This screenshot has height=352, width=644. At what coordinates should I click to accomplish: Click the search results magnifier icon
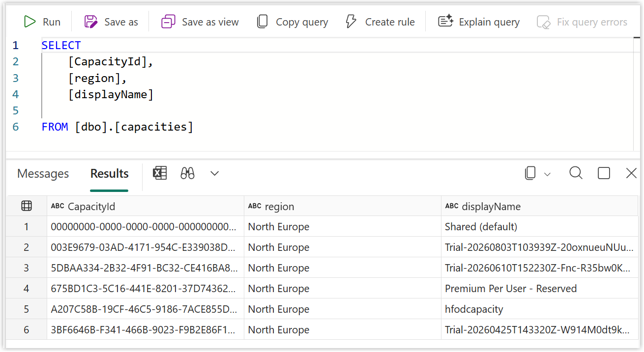click(x=576, y=173)
